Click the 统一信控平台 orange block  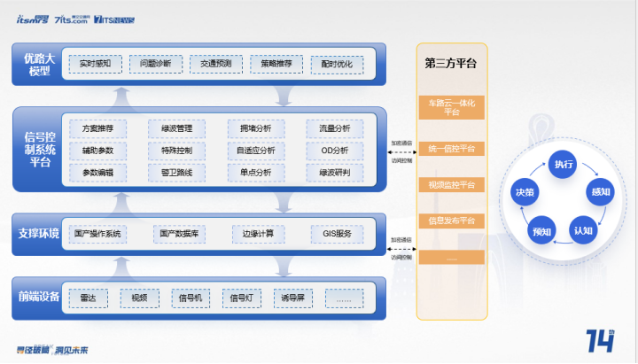tap(452, 149)
